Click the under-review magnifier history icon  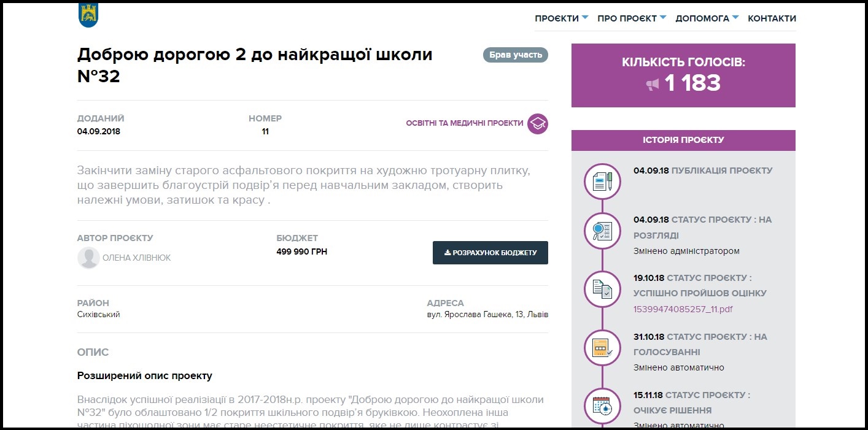602,231
